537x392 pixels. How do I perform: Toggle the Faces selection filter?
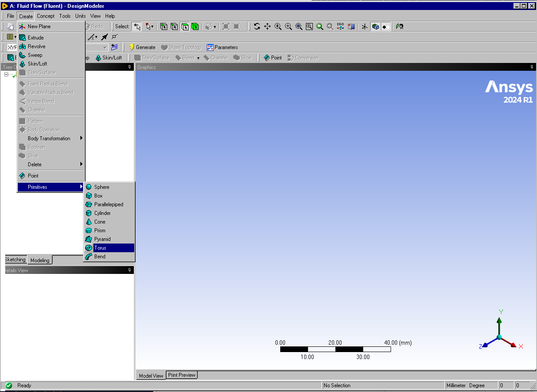[185, 26]
